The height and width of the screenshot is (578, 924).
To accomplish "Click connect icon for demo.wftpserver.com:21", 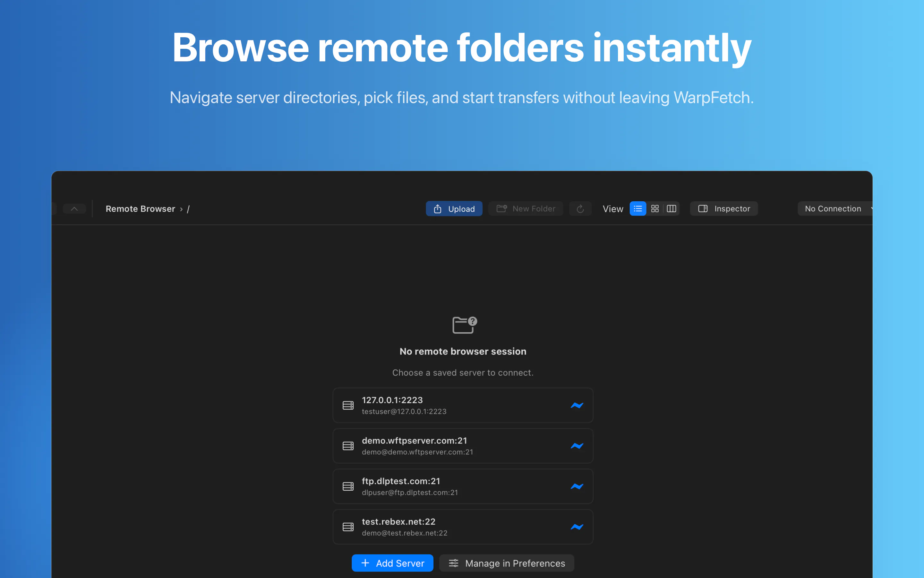I will click(x=577, y=446).
